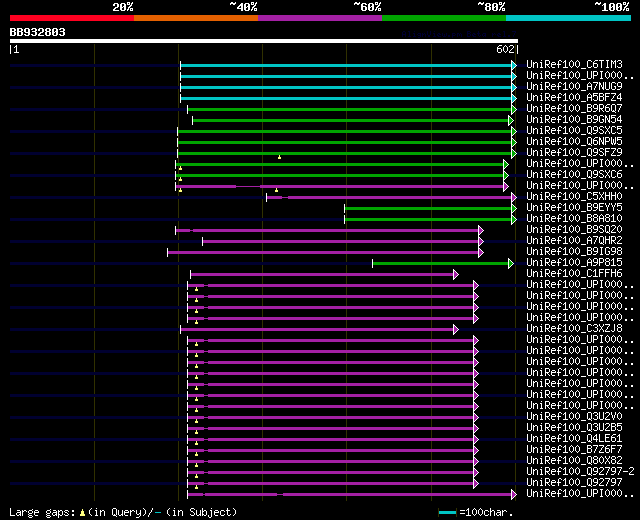Click the green alignment bar of B9EYY5

coord(428,209)
